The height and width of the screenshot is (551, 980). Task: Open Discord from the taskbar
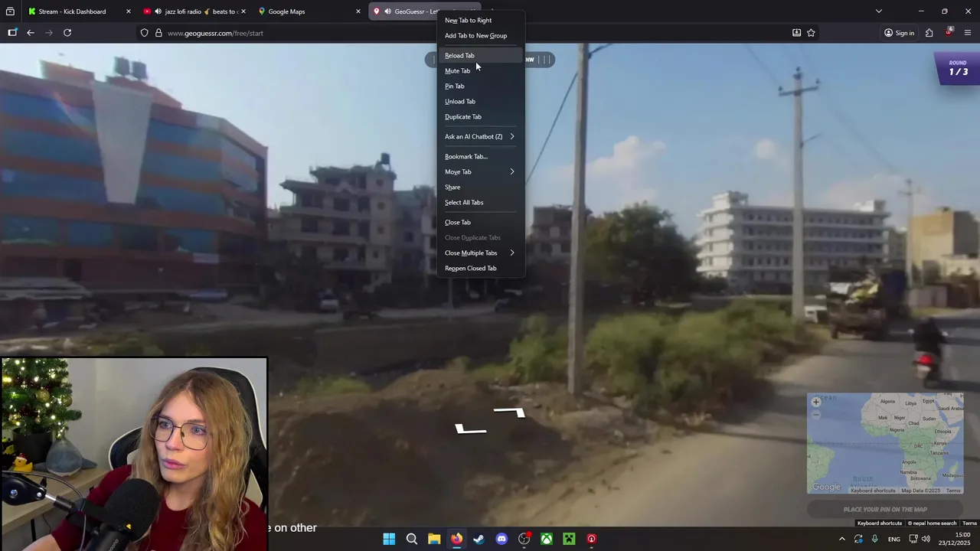click(x=501, y=539)
